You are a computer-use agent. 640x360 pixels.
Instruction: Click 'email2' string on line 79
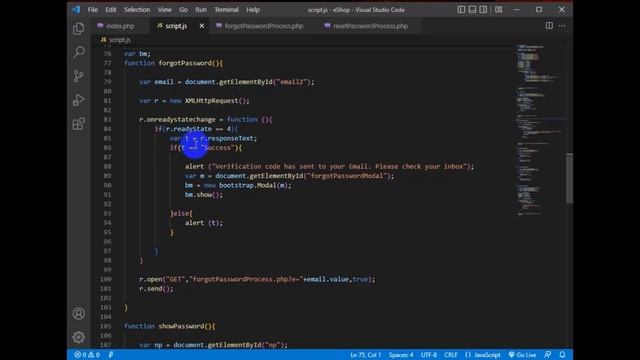[292, 82]
